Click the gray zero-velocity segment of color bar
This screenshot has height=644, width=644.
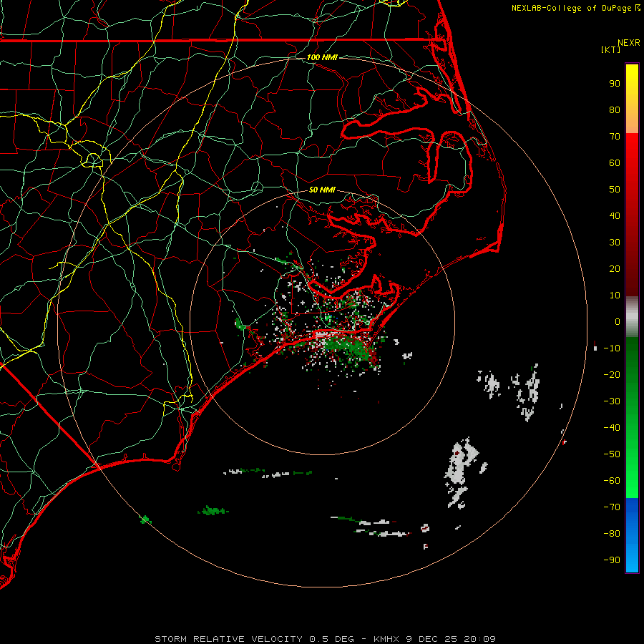[x=632, y=317]
